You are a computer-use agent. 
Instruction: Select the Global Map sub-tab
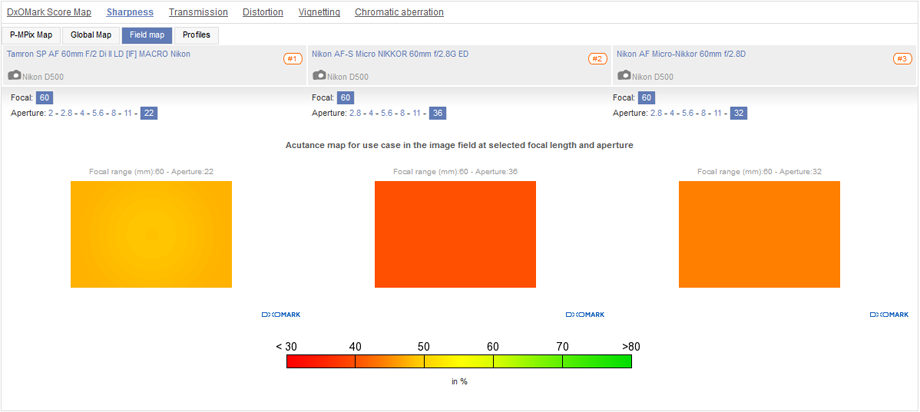click(x=91, y=35)
